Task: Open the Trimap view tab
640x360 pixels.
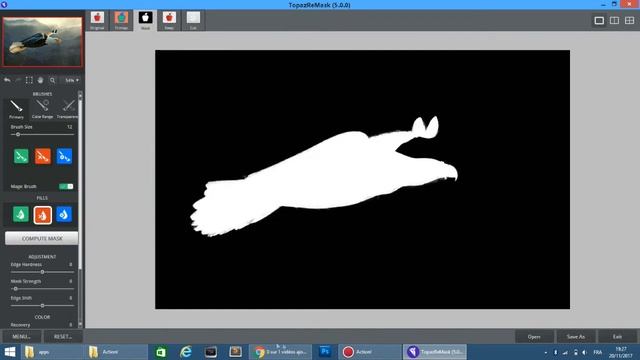Action: 121,20
